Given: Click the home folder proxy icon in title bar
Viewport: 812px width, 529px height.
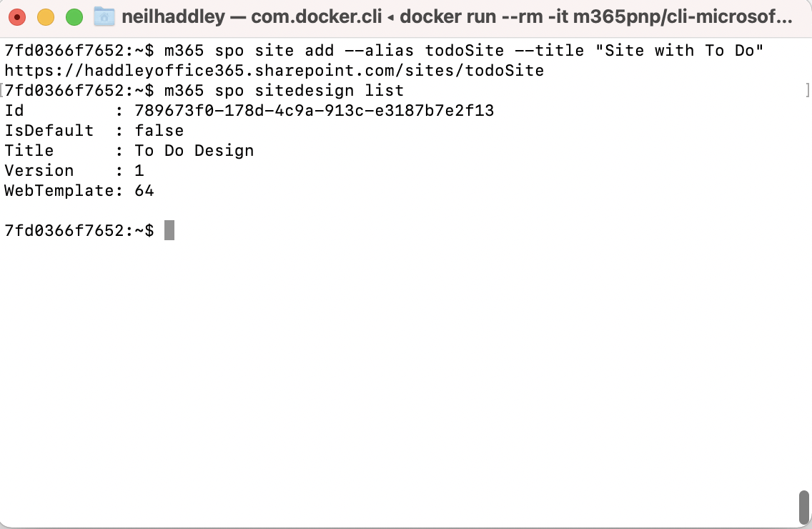Looking at the screenshot, I should click(104, 16).
